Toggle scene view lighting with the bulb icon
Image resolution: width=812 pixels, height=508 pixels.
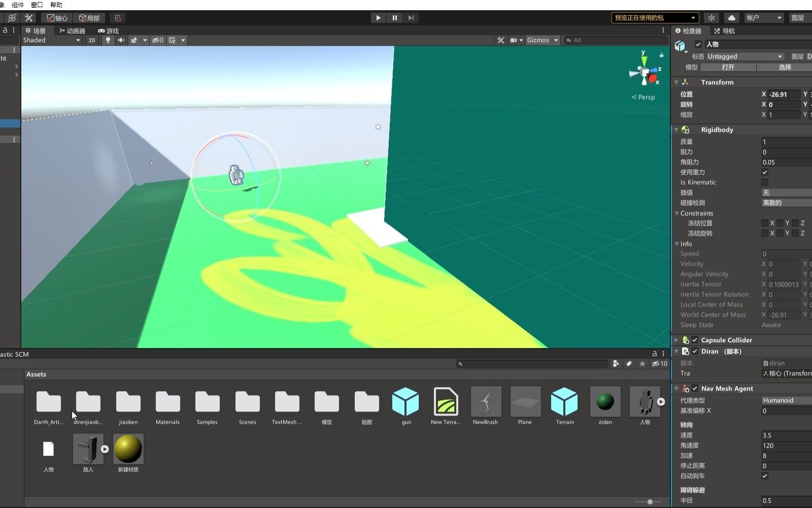(108, 40)
